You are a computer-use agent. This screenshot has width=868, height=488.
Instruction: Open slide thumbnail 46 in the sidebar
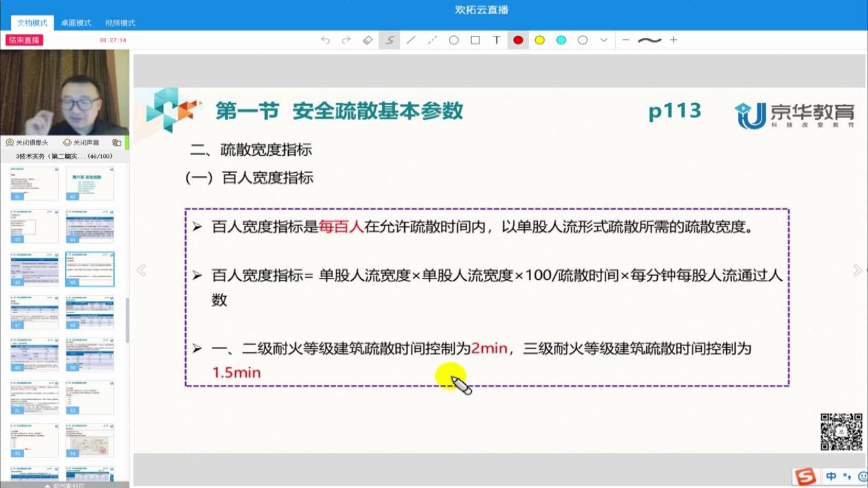point(90,269)
